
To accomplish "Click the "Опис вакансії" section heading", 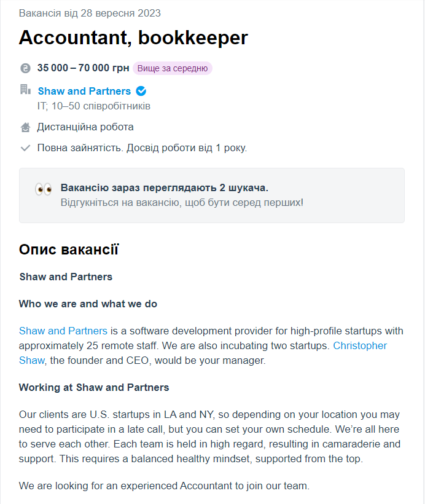I will [69, 250].
